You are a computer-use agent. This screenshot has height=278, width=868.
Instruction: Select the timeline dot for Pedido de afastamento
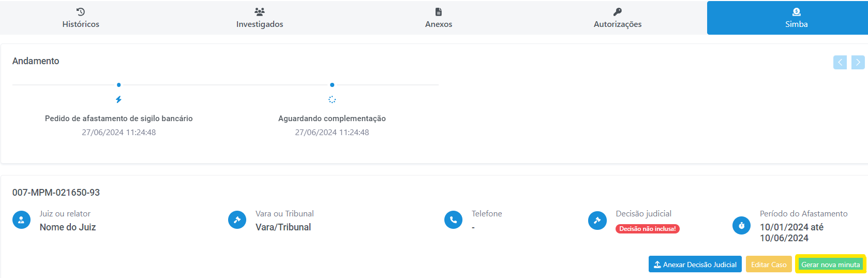tap(119, 85)
